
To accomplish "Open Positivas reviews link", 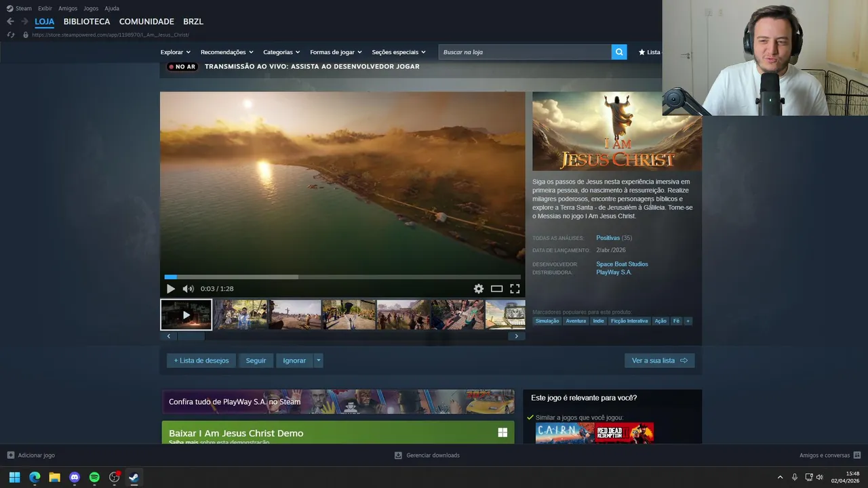I will coord(608,238).
